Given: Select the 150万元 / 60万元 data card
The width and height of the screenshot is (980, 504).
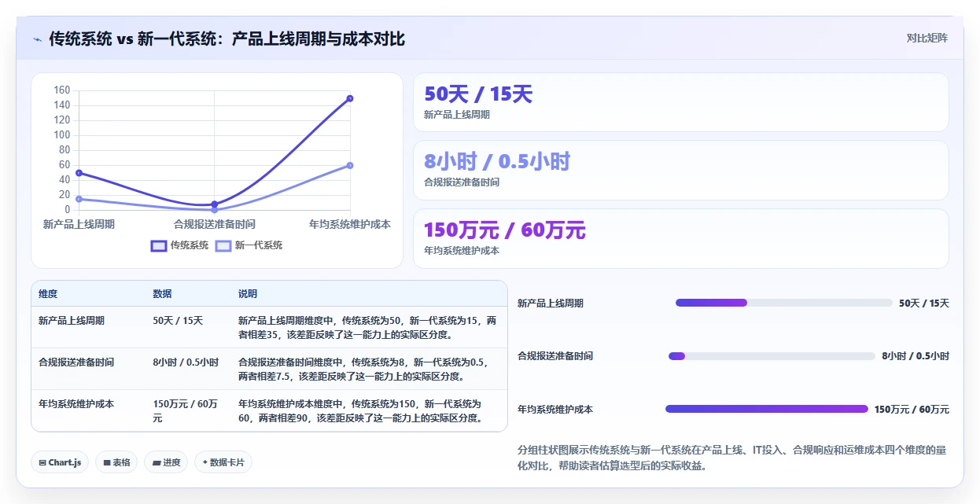Looking at the screenshot, I should click(681, 238).
